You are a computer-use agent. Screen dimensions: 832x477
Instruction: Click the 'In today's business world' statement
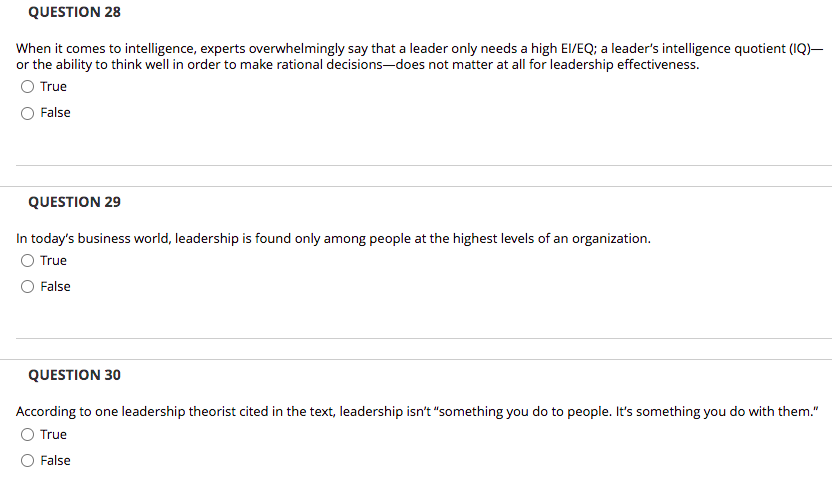pos(333,239)
